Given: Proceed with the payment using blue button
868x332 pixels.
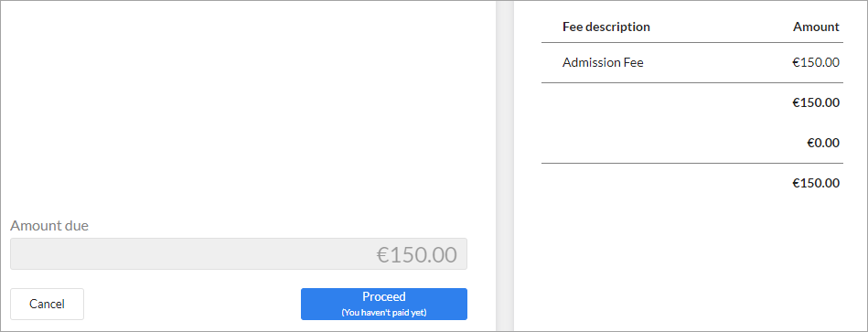Looking at the screenshot, I should (x=383, y=304).
